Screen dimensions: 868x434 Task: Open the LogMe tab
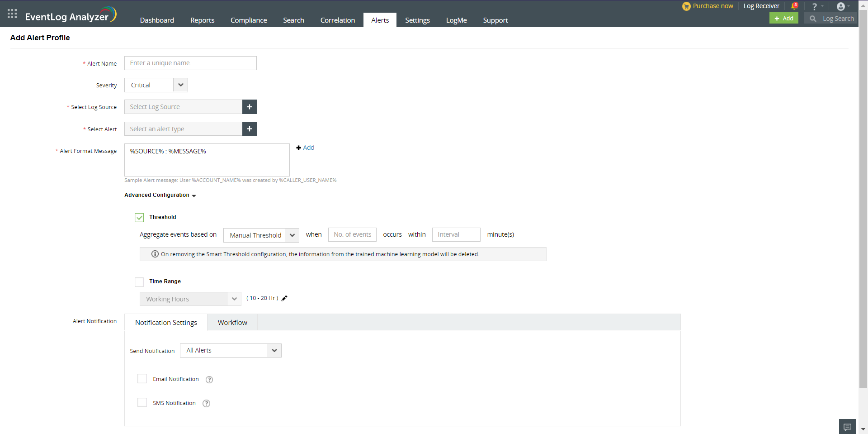[456, 20]
